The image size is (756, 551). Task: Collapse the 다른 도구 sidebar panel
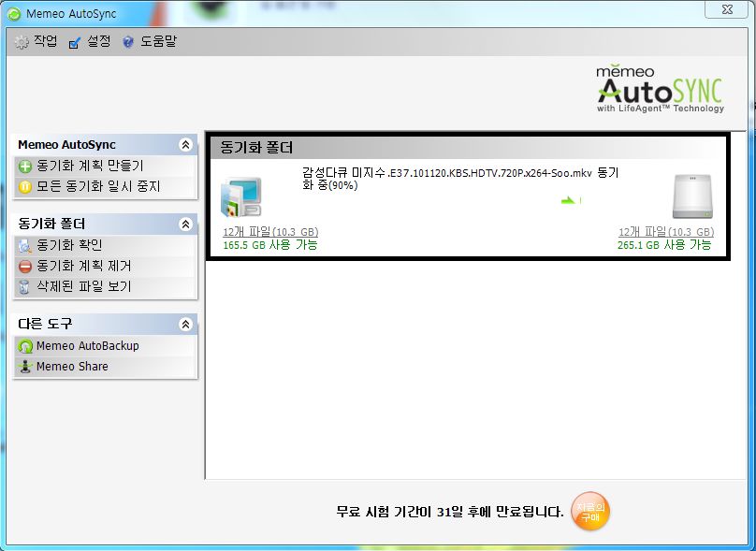pos(185,324)
